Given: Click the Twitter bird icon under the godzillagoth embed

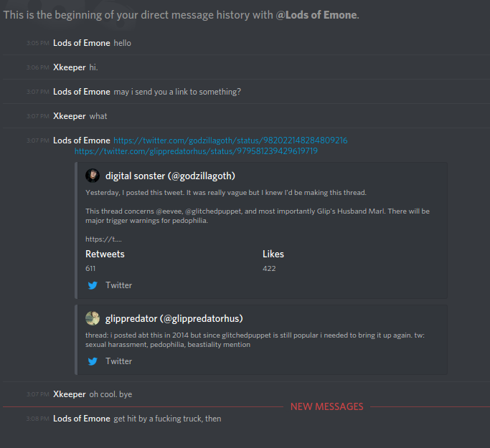Looking at the screenshot, I should click(x=93, y=285).
